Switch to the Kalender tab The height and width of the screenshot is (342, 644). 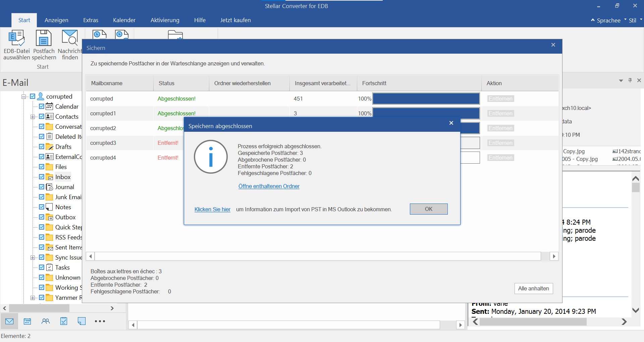pos(124,20)
